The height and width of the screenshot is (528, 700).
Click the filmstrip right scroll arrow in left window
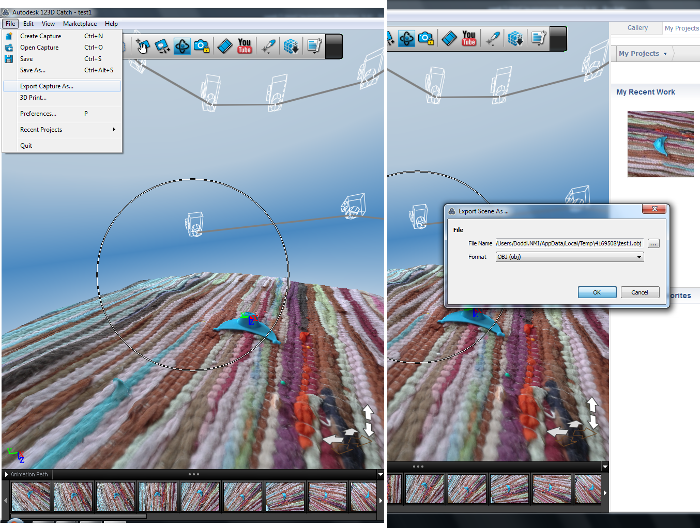click(x=380, y=500)
